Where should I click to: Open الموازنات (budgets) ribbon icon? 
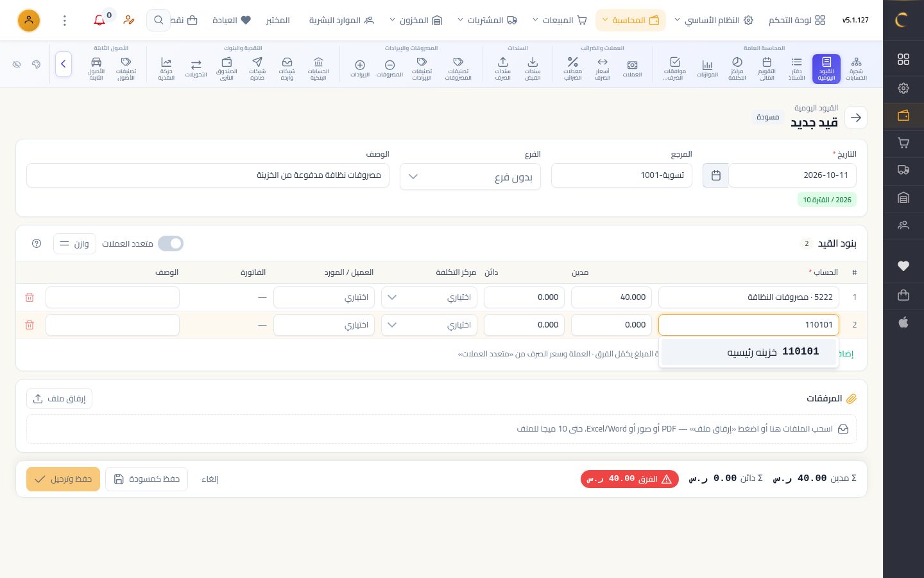click(707, 69)
